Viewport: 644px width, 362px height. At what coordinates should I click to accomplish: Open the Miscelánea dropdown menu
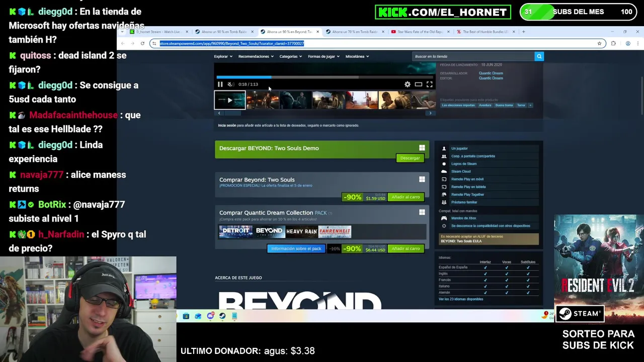[x=357, y=56]
